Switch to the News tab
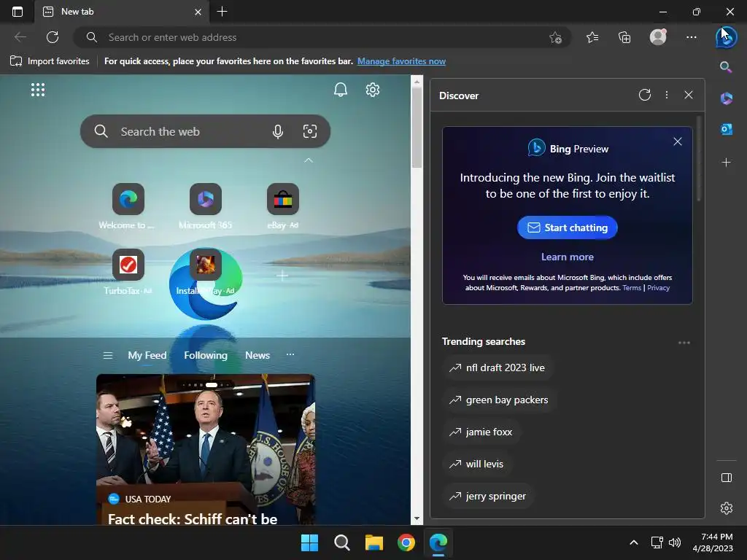Image resolution: width=747 pixels, height=560 pixels. [x=258, y=355]
